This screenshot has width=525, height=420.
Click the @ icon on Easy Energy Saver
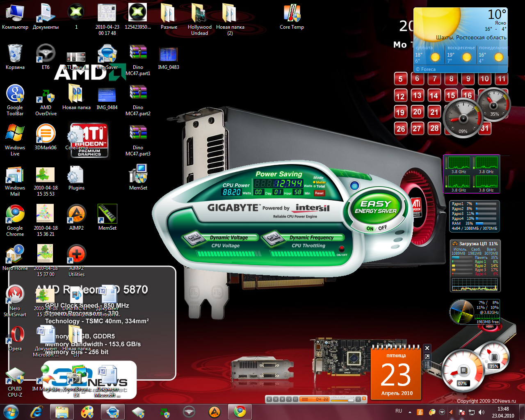point(355,186)
